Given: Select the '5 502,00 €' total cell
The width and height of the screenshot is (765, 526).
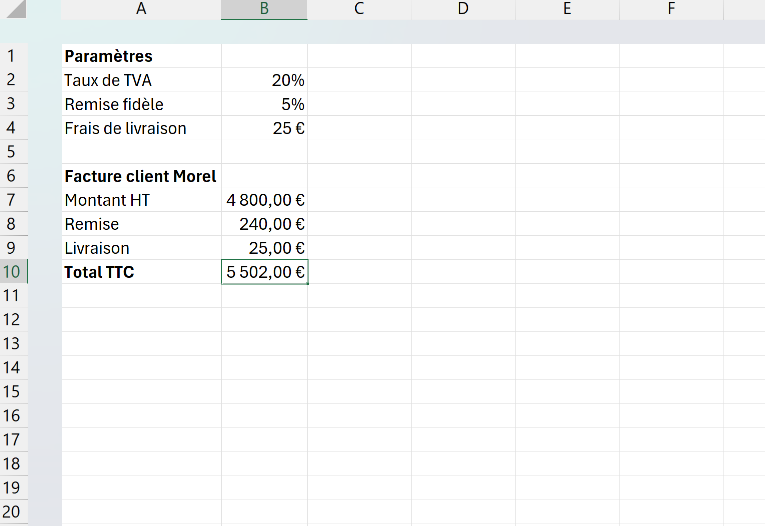Looking at the screenshot, I should click(x=264, y=272).
